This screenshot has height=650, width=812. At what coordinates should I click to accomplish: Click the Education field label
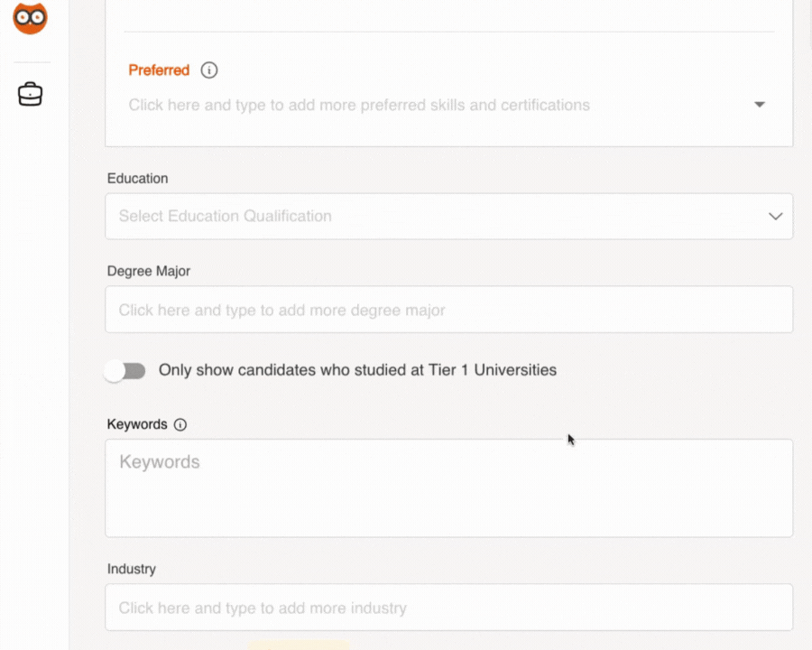point(137,179)
